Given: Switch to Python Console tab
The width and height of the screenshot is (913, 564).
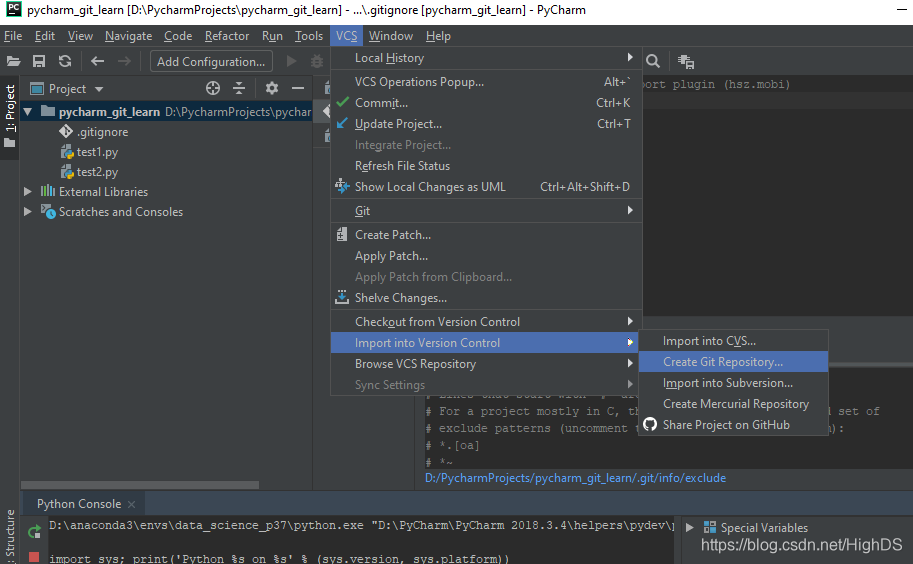Looking at the screenshot, I should tap(79, 504).
